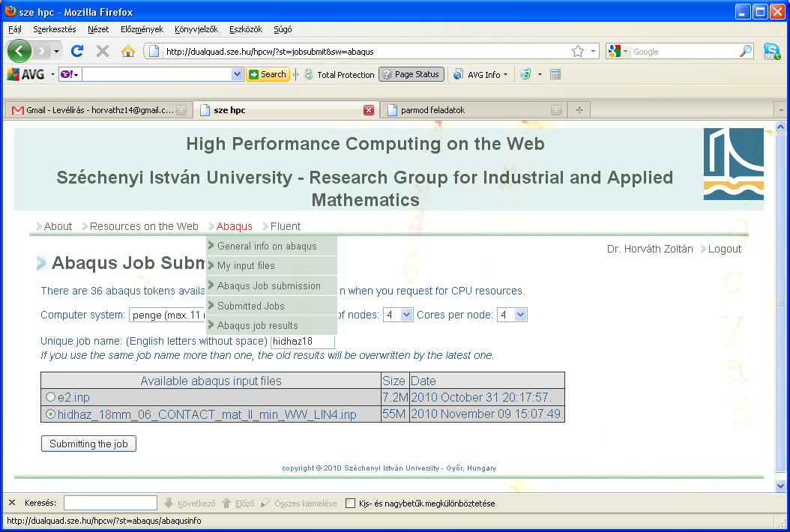Click the AVG Search button

(268, 75)
